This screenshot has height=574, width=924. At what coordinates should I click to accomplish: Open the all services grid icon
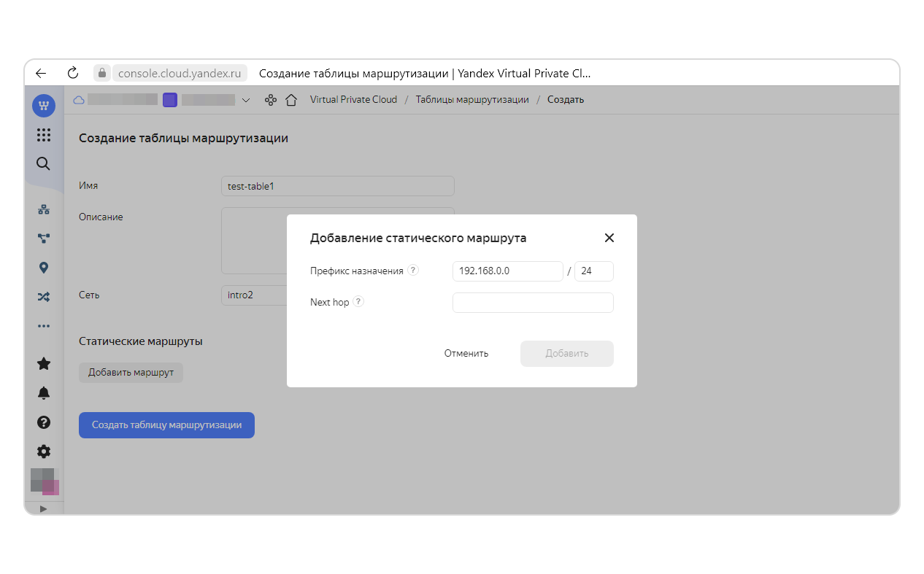coord(44,135)
